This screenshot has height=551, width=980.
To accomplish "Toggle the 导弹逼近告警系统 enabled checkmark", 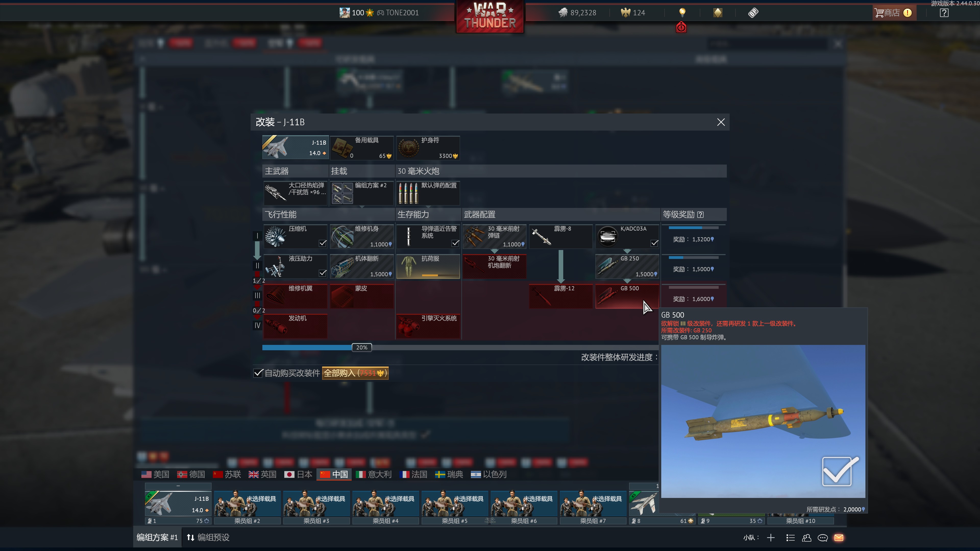I will tap(455, 243).
